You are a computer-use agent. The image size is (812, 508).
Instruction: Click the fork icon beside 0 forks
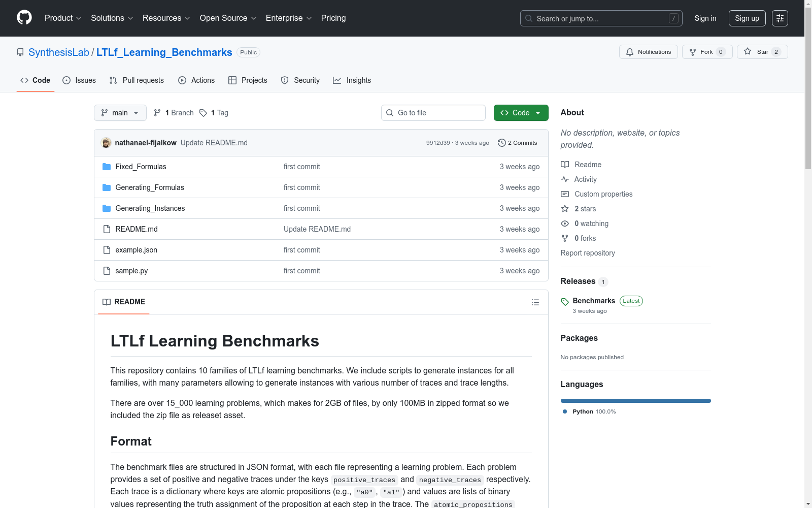point(565,238)
